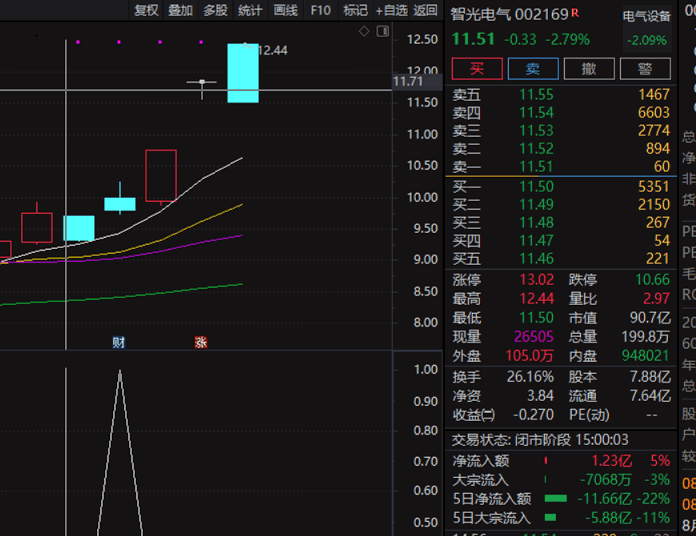Click the red hollow candlestick near 10.50

pyautogui.click(x=161, y=176)
